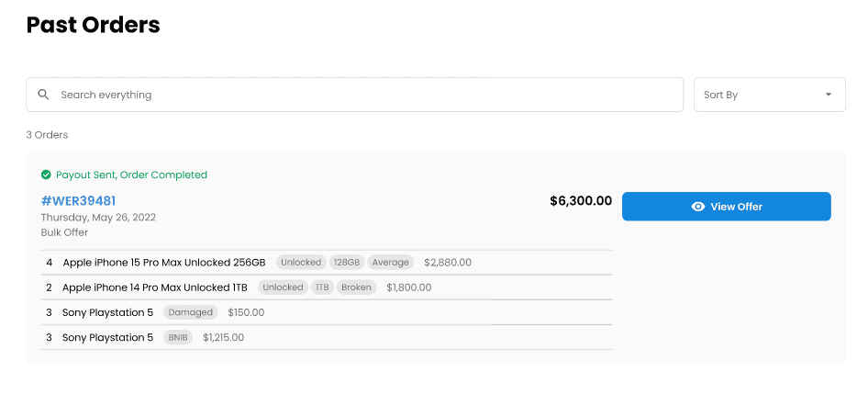Click Unlocked tag on iPhone 15 row
This screenshot has height=417, width=868.
pyautogui.click(x=301, y=263)
